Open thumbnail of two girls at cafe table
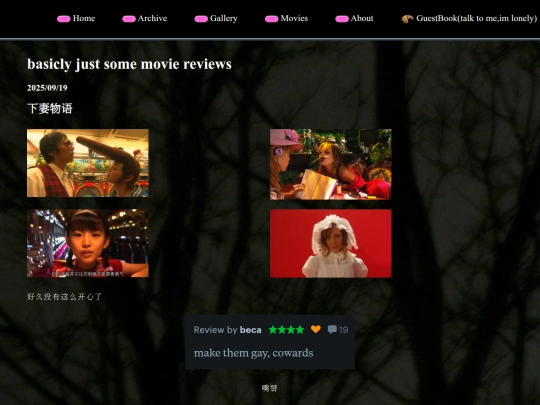This screenshot has height=405, width=540. 331,164
